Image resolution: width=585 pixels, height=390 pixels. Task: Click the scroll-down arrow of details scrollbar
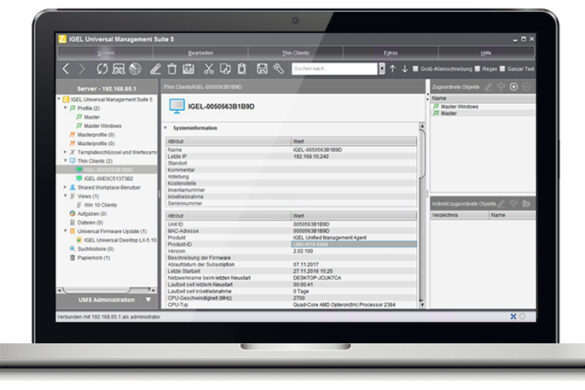422,305
